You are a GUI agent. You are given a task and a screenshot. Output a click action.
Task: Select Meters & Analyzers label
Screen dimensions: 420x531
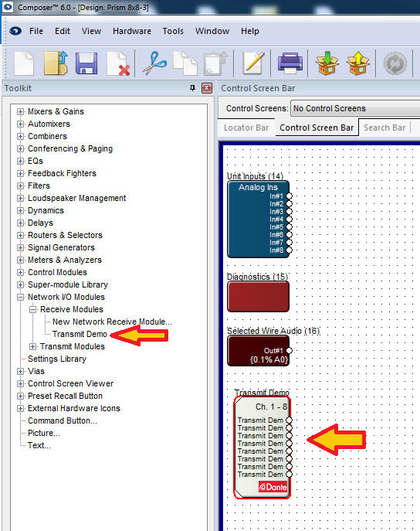click(65, 260)
